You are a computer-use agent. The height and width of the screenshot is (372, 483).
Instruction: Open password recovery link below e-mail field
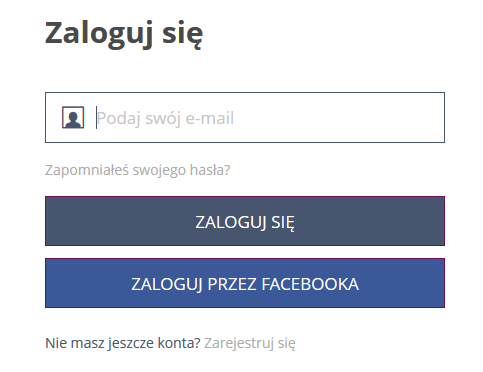pyautogui.click(x=138, y=170)
